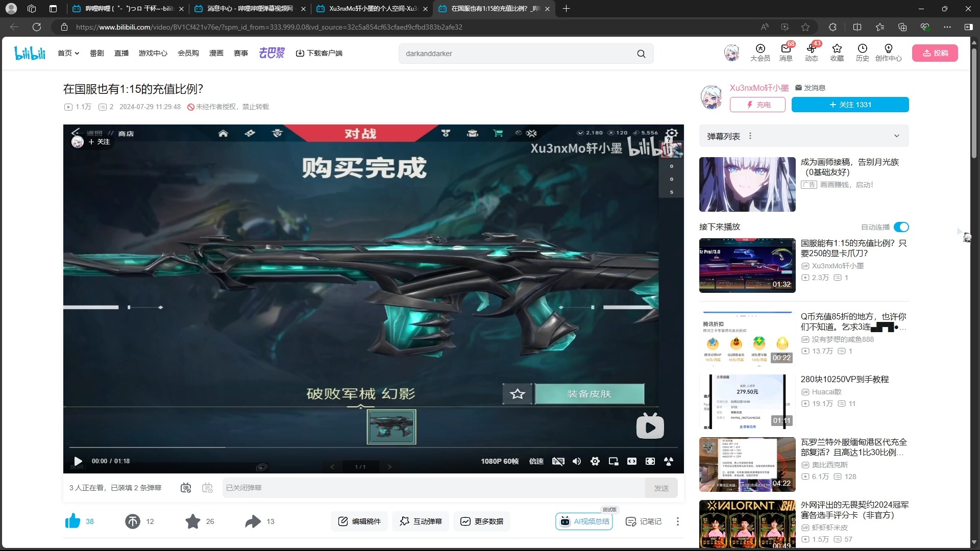
Task: Open Q币充值85折 video thumbnail
Action: coord(747,339)
